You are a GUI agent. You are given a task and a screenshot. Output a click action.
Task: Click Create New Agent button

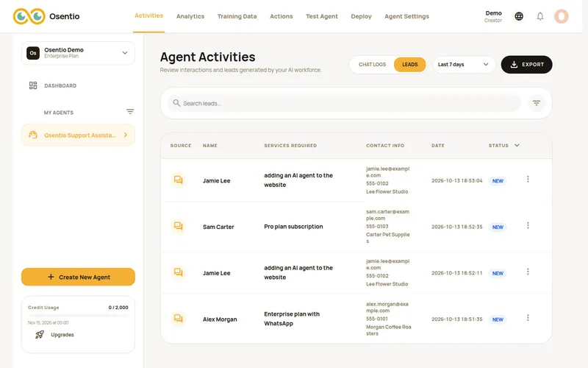coord(78,277)
